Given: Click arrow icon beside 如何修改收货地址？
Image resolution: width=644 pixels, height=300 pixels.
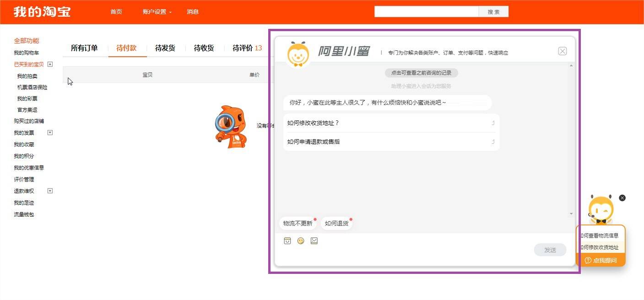Looking at the screenshot, I should [x=493, y=123].
